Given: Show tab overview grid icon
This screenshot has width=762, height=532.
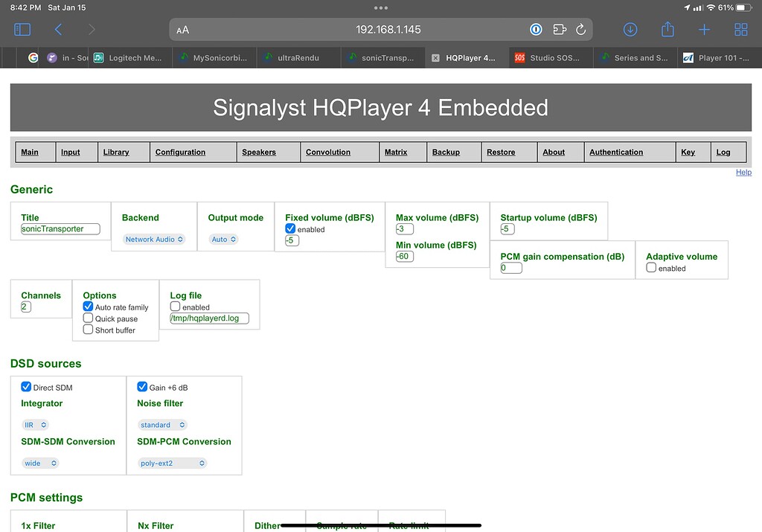Looking at the screenshot, I should [x=740, y=29].
